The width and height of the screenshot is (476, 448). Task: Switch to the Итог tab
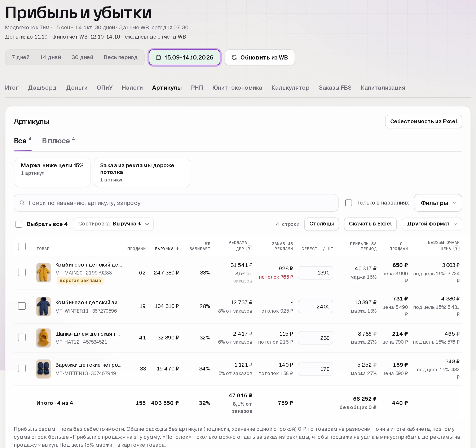click(x=12, y=88)
